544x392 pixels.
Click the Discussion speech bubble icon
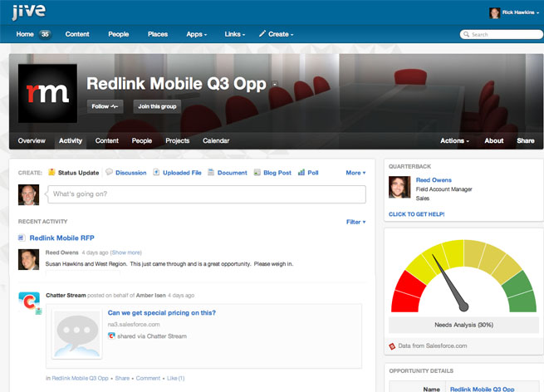pyautogui.click(x=109, y=172)
